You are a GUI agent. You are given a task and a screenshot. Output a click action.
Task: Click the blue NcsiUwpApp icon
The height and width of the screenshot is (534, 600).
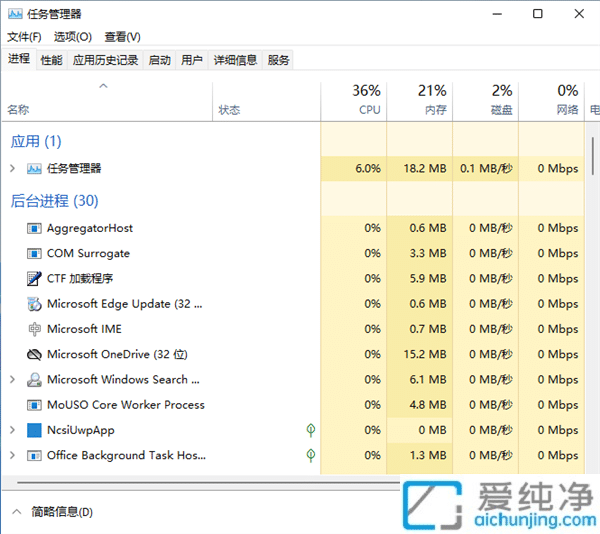pos(34,430)
